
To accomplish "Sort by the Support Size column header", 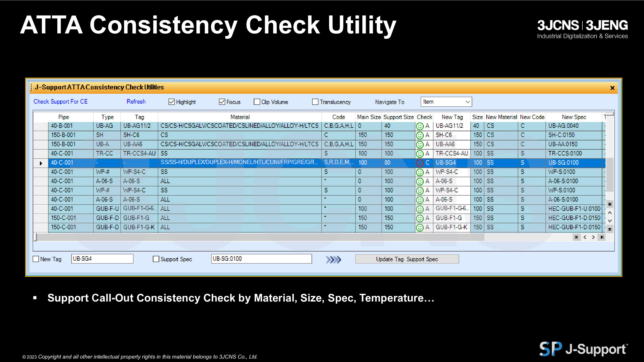I will (x=398, y=117).
